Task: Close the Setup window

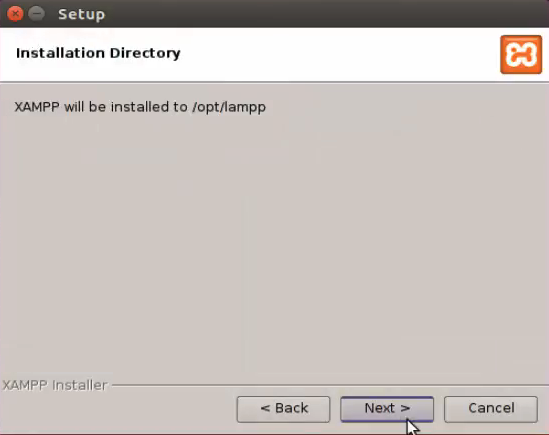Action: pos(15,14)
